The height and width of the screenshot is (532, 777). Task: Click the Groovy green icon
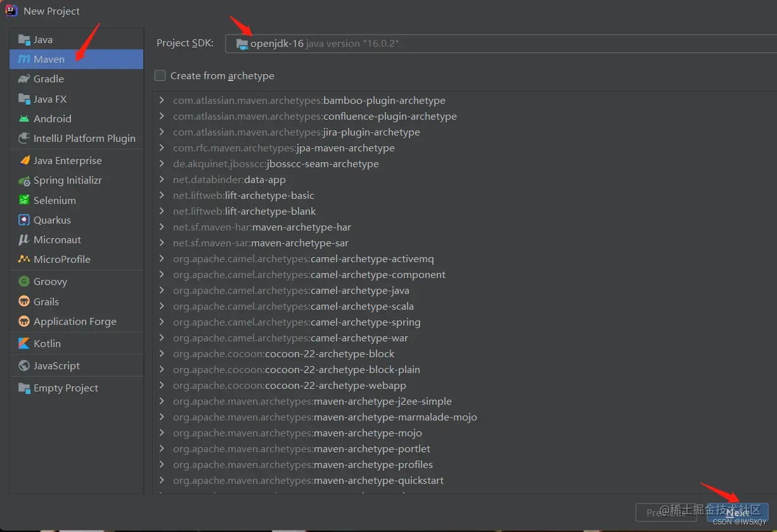(x=24, y=281)
